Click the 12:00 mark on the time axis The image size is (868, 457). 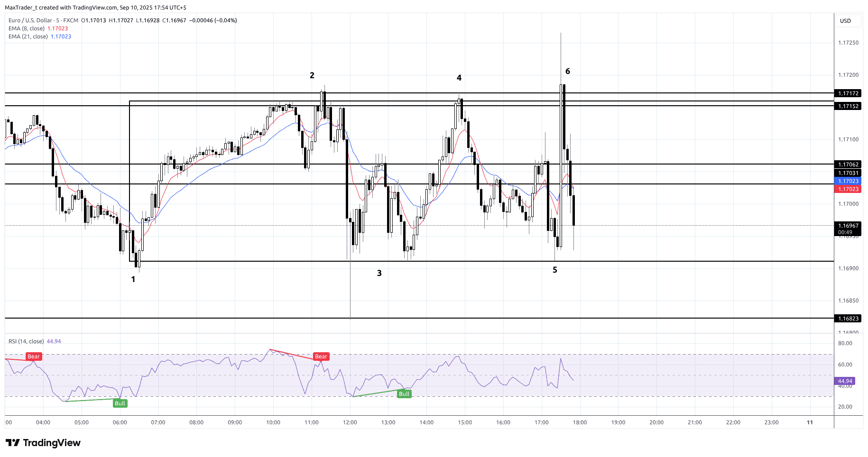click(350, 422)
